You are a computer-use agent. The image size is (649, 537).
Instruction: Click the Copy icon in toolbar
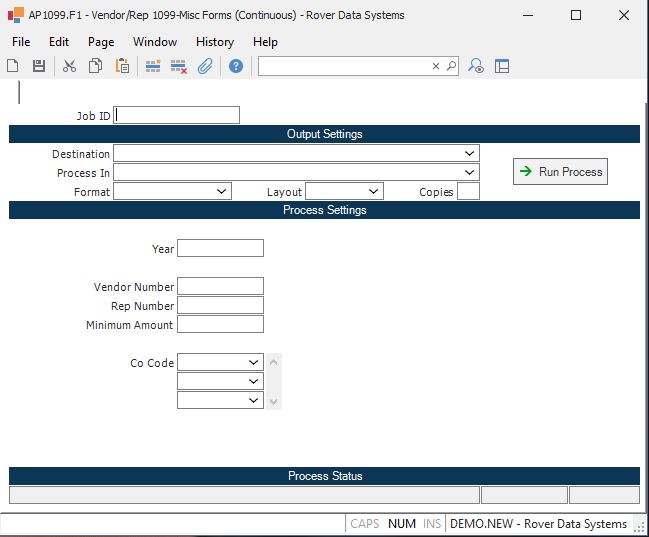(95, 66)
